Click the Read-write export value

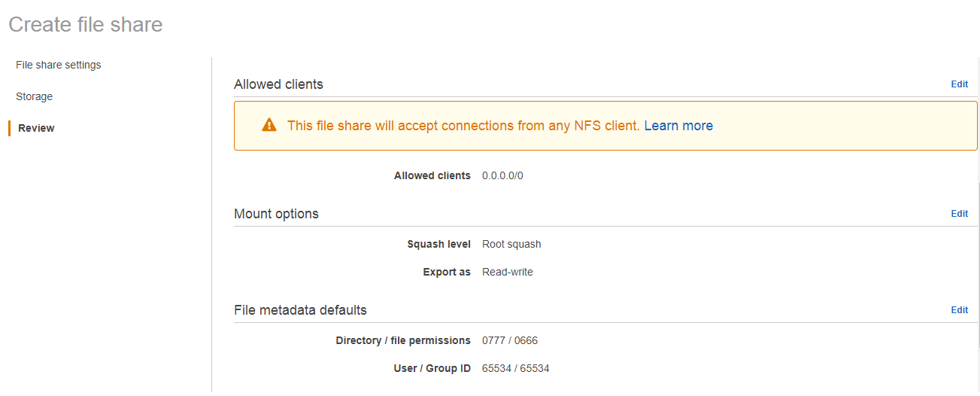click(508, 272)
